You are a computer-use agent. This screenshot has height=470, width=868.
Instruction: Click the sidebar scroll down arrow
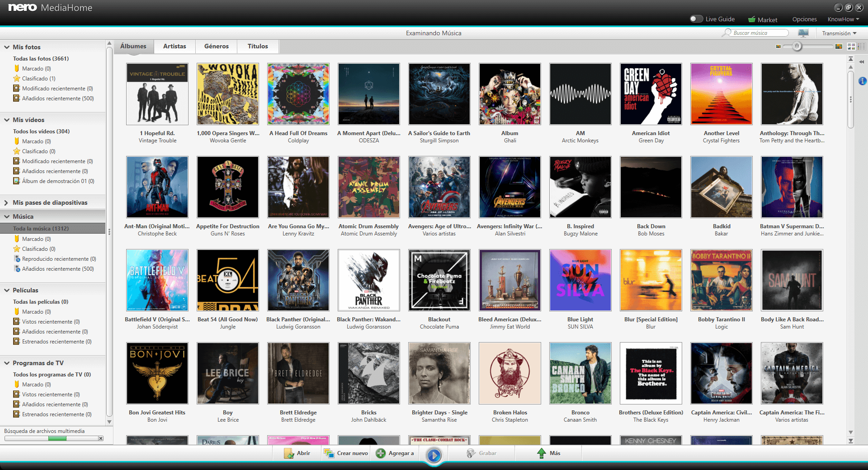click(109, 422)
